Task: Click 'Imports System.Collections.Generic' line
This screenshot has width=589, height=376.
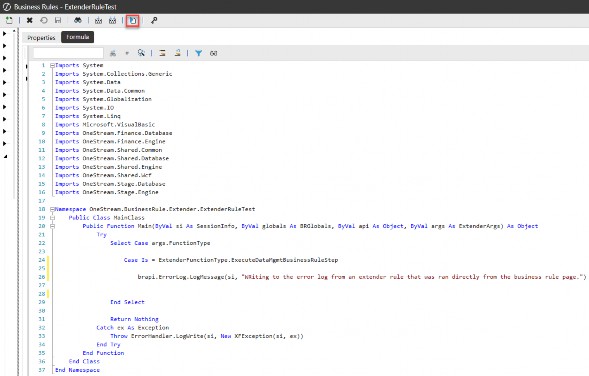Action: tap(113, 74)
